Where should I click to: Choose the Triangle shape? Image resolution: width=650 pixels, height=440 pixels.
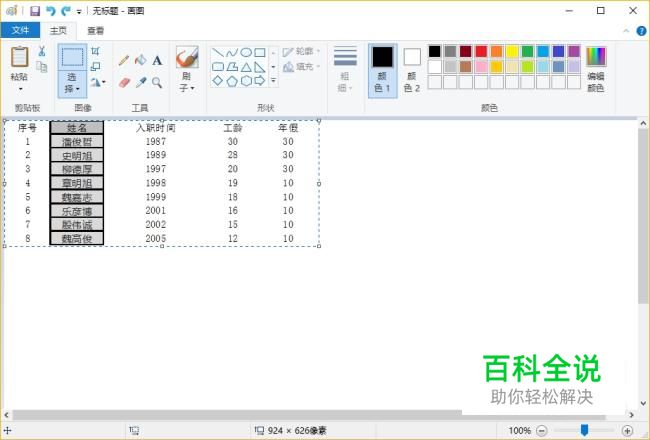click(246, 67)
